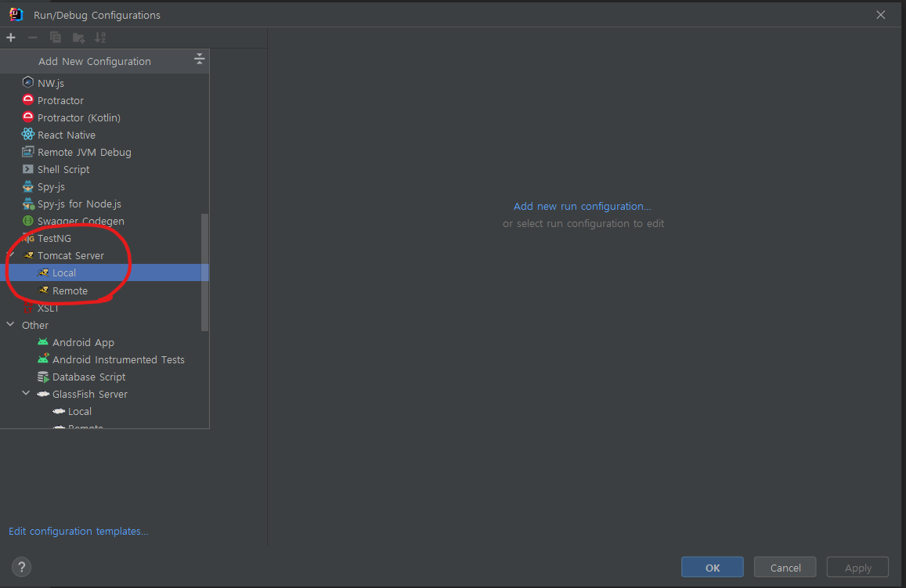Select the Spy-js for Node.js icon

[28, 204]
